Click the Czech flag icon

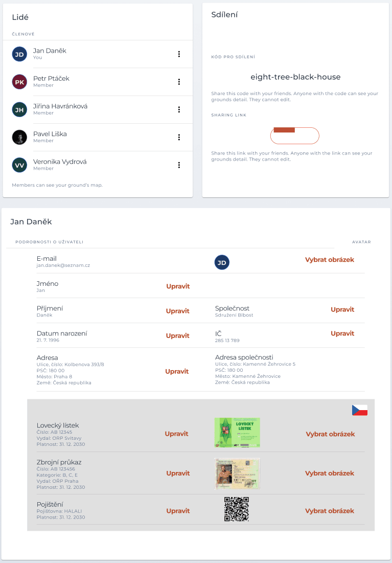click(360, 410)
